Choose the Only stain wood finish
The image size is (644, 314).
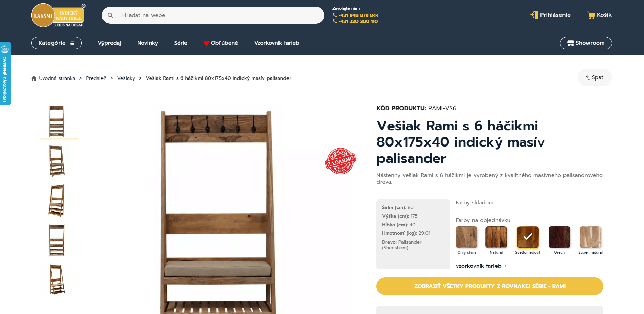click(466, 237)
